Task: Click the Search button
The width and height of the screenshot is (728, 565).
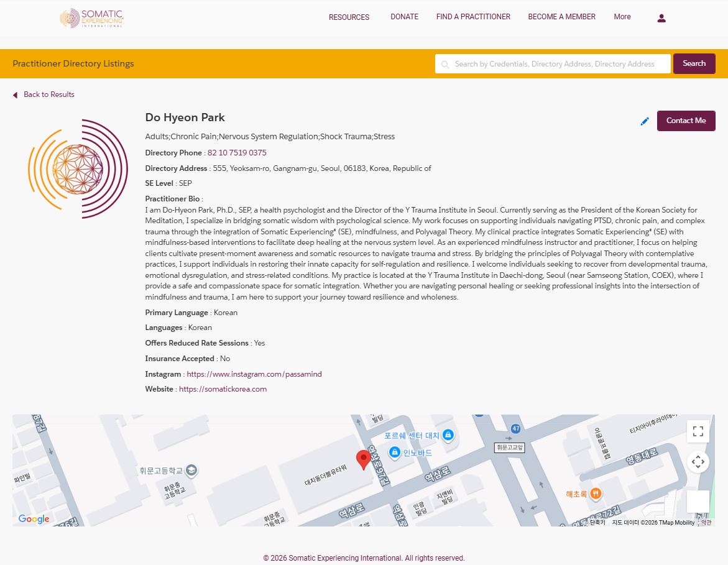Action: click(694, 63)
